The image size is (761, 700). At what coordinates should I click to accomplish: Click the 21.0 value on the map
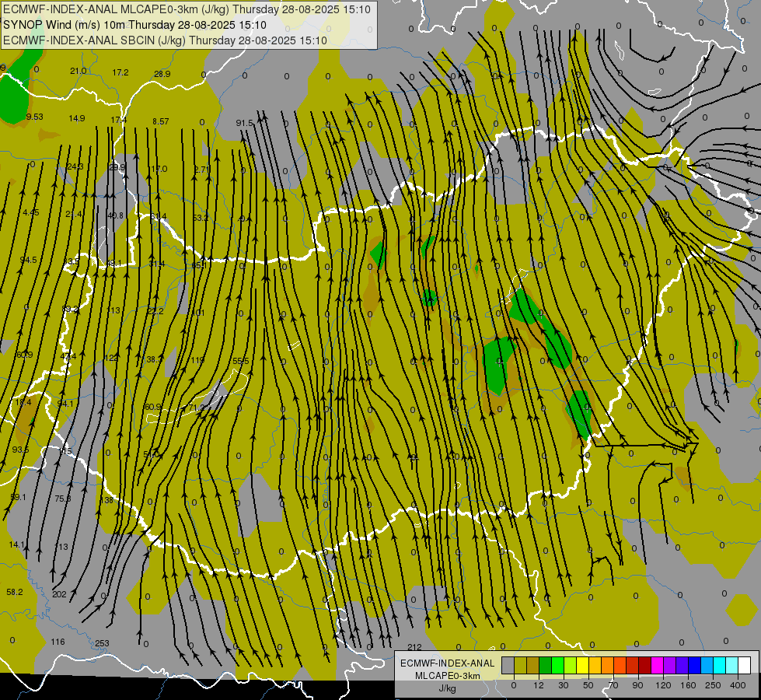point(79,71)
